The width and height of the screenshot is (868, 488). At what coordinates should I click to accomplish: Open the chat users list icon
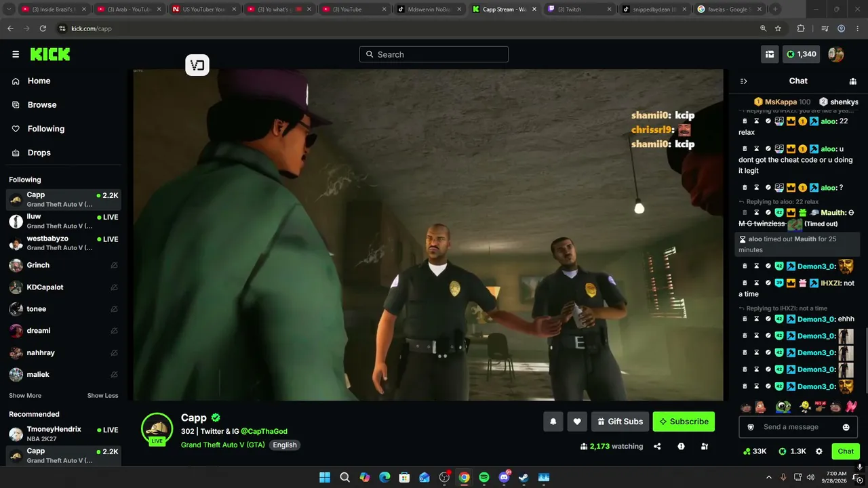pyautogui.click(x=853, y=81)
